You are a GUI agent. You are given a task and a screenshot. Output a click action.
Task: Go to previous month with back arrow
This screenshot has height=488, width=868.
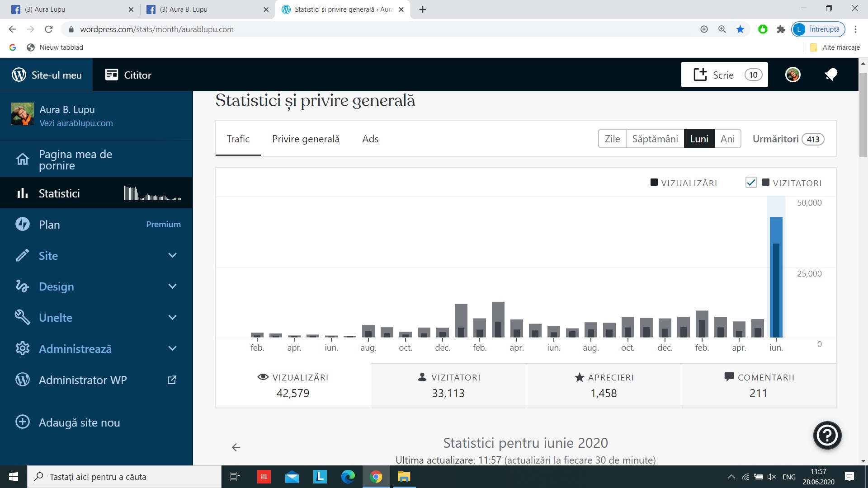[236, 447]
